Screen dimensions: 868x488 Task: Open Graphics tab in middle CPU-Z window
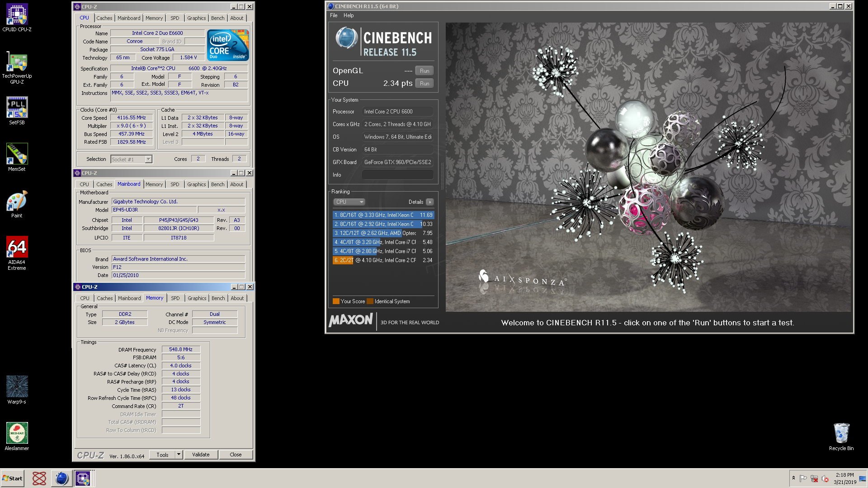[x=196, y=184]
